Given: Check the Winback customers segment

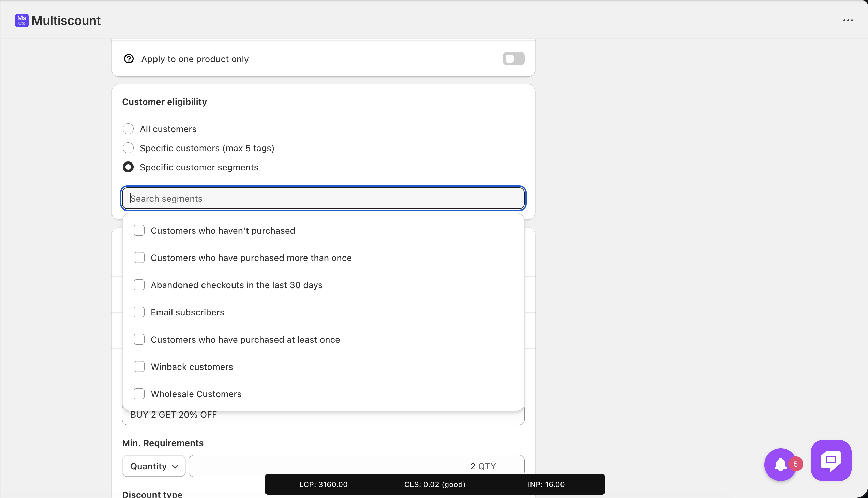Looking at the screenshot, I should point(139,367).
